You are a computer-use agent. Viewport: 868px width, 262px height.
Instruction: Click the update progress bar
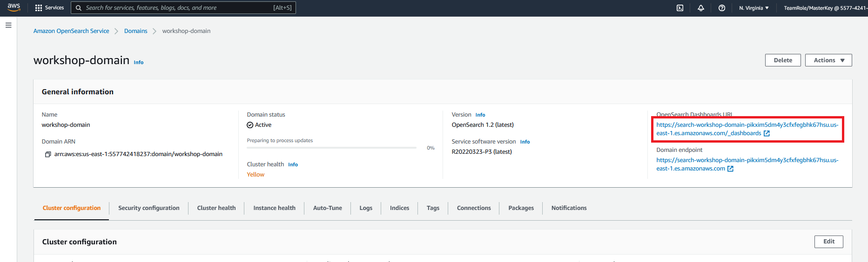(x=331, y=148)
